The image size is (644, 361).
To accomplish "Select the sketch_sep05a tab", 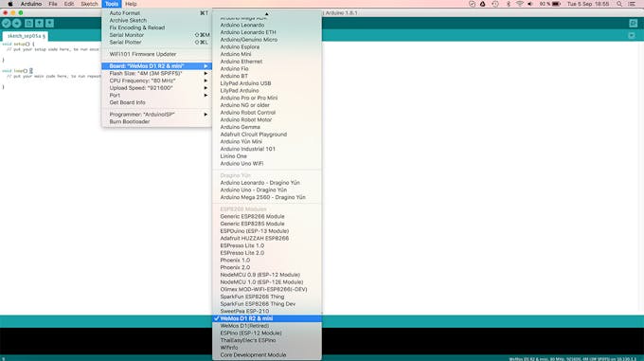I will click(26, 36).
